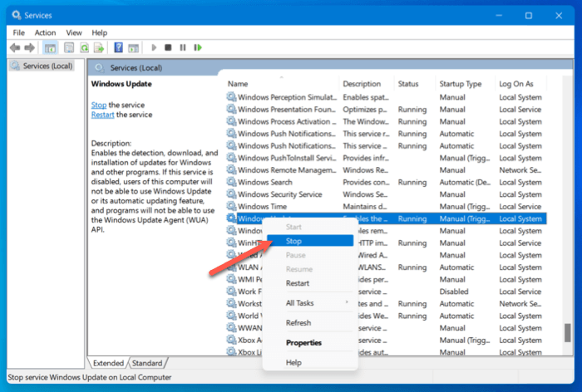
Task: Click the toolbar Refresh icon
Action: point(83,48)
